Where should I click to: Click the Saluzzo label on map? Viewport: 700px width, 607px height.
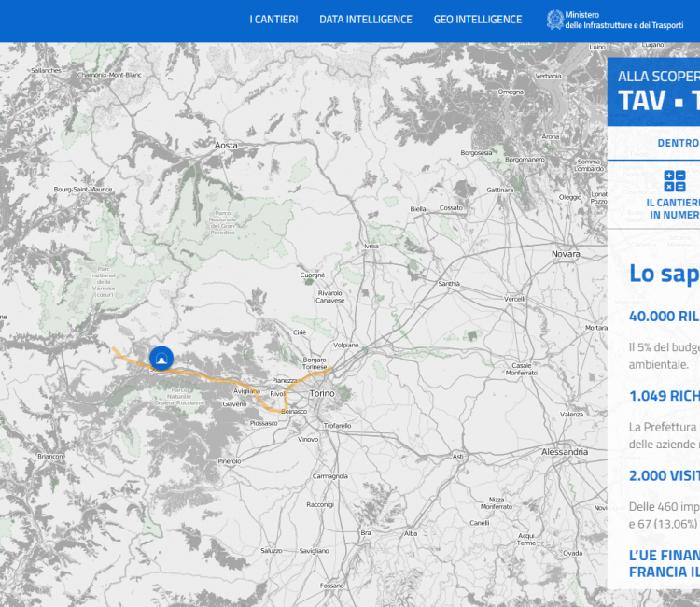pos(272,551)
